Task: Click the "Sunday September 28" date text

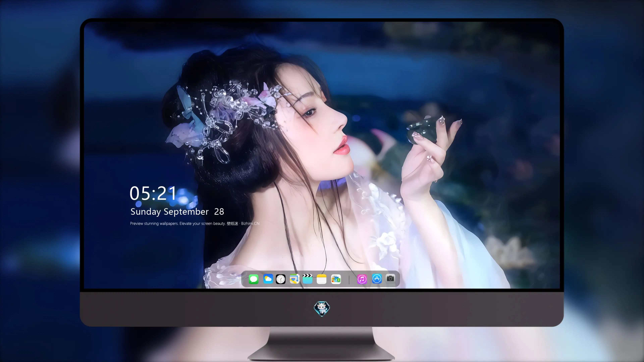Action: tap(177, 212)
